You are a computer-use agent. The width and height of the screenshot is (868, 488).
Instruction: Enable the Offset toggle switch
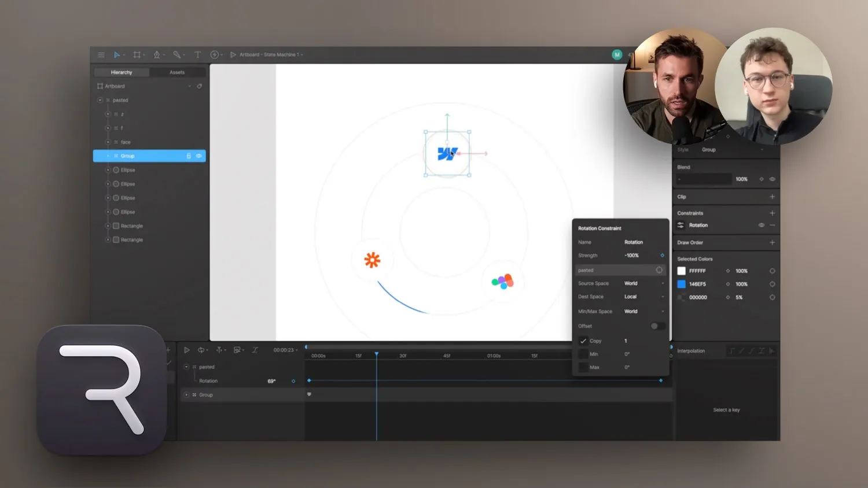click(657, 326)
